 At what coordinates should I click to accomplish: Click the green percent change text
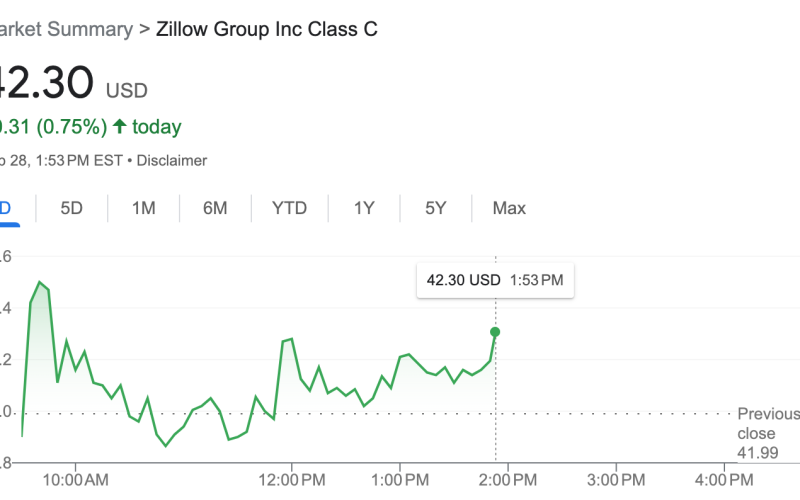tap(56, 127)
